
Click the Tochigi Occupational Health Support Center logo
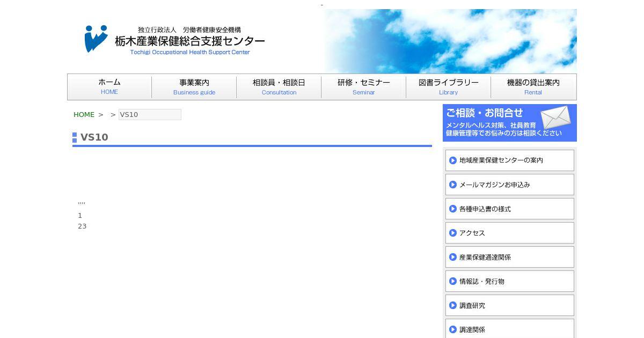(174, 40)
